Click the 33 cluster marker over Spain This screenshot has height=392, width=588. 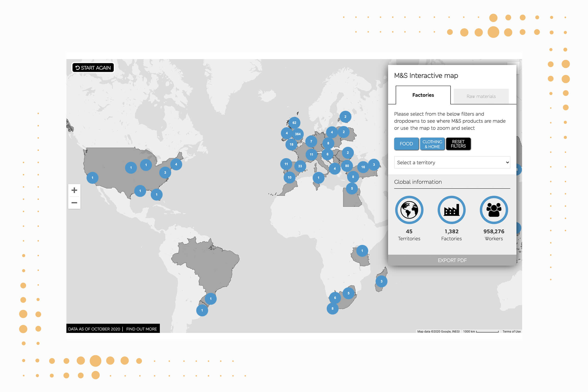coord(300,166)
